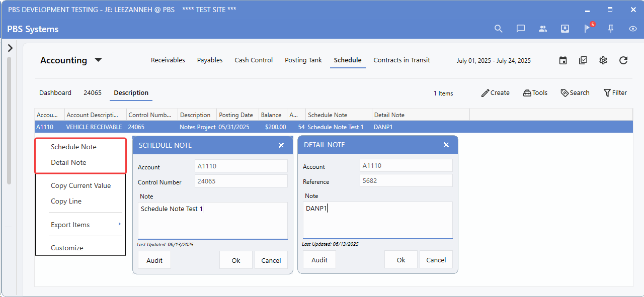Expand the Accounting module dropdown

pos(98,60)
